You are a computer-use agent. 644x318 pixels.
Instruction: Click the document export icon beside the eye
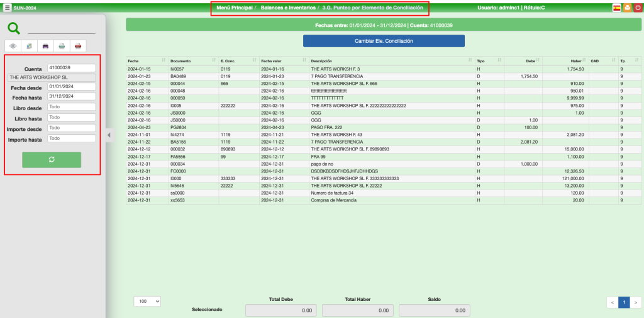tap(29, 46)
